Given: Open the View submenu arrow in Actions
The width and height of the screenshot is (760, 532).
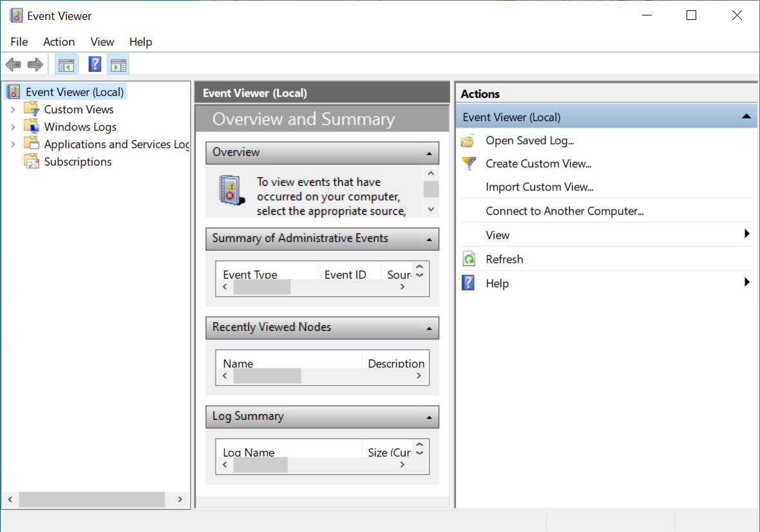Looking at the screenshot, I should (747, 234).
